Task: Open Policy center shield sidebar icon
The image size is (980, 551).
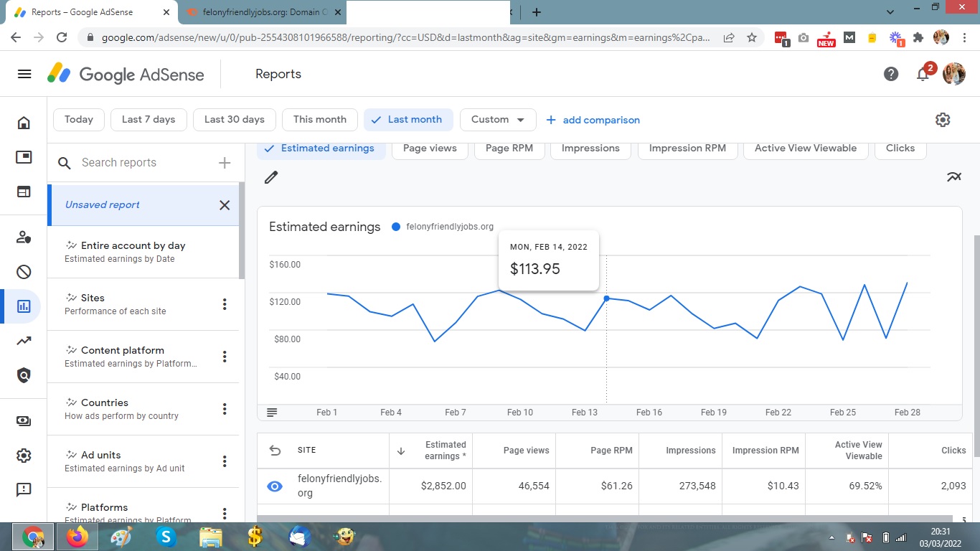Action: 24,375
